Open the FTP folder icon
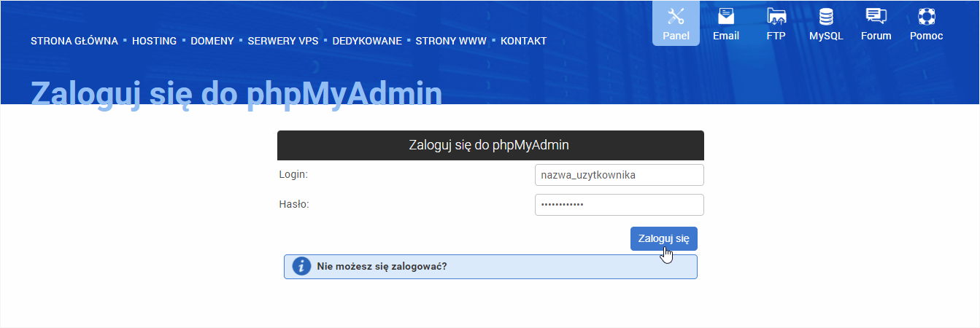This screenshot has width=980, height=328. (776, 16)
